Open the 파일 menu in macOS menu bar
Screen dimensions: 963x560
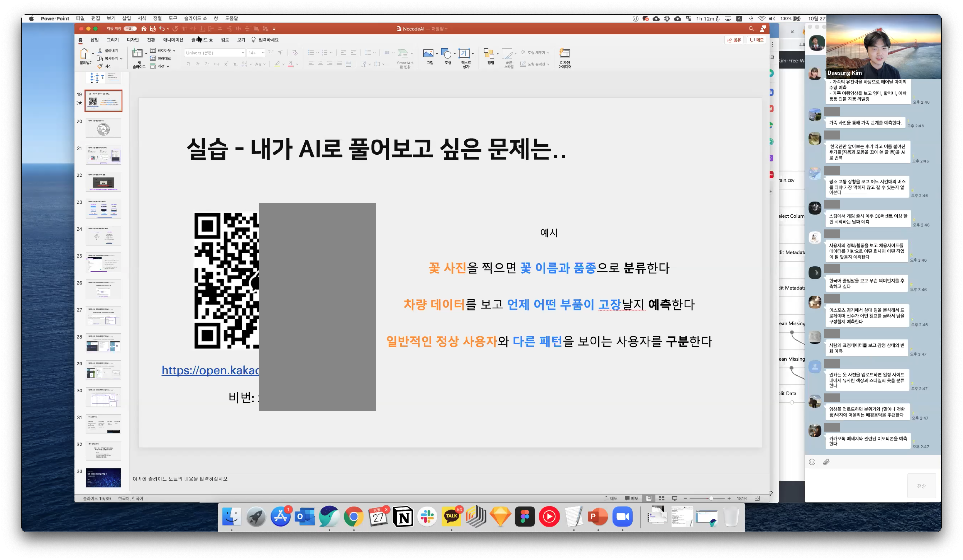pos(80,18)
